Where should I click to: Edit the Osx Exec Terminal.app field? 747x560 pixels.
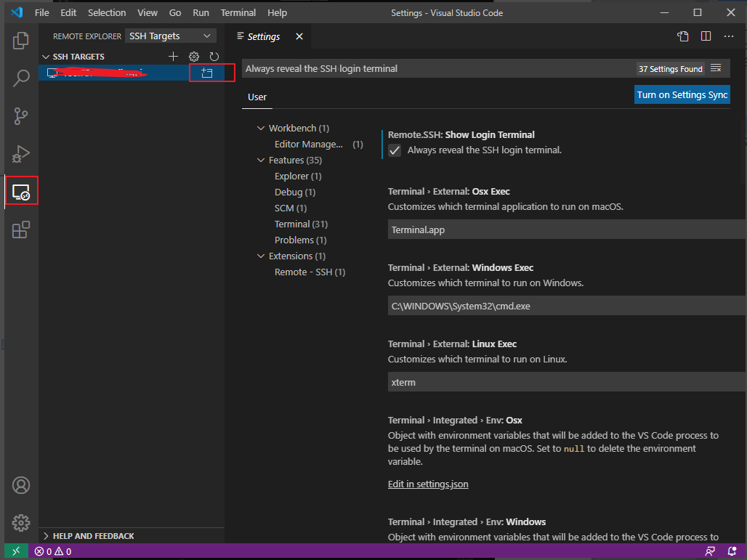click(x=567, y=230)
